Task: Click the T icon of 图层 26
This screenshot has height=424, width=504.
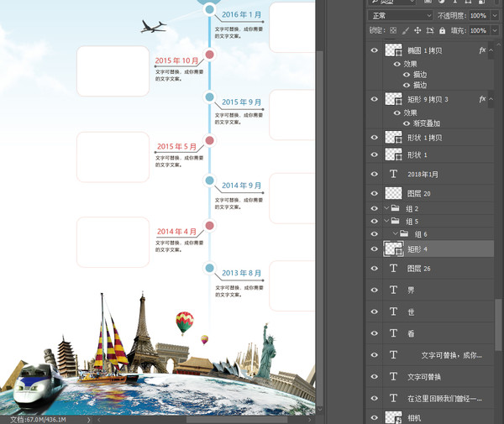Action: (393, 268)
